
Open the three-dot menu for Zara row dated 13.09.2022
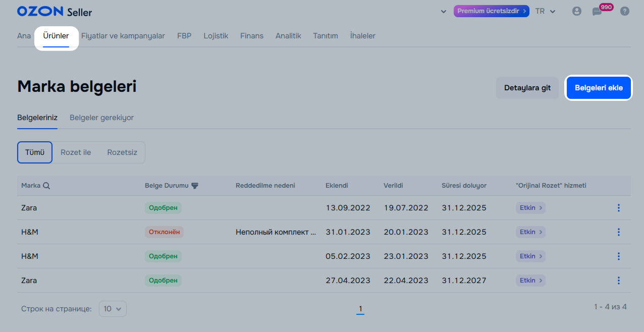tap(619, 208)
